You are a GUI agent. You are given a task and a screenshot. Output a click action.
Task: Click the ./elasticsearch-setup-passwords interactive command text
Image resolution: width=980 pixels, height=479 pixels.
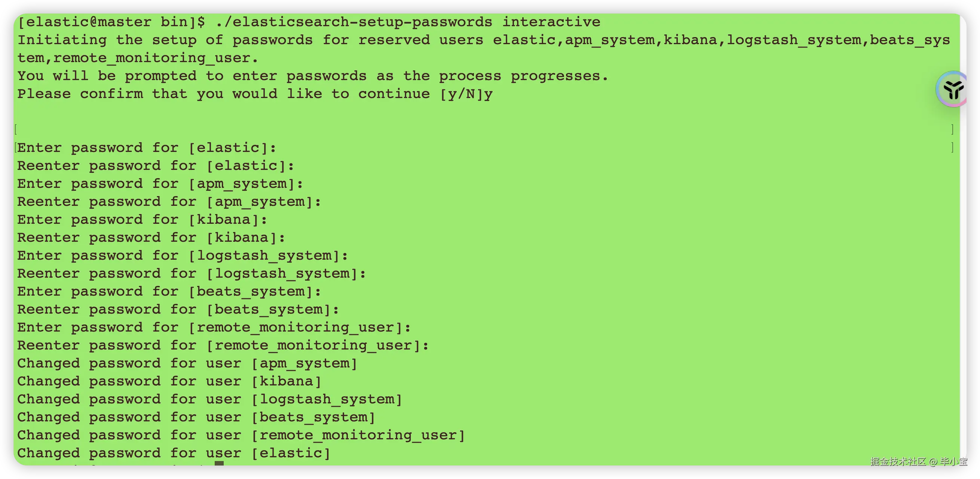407,22
